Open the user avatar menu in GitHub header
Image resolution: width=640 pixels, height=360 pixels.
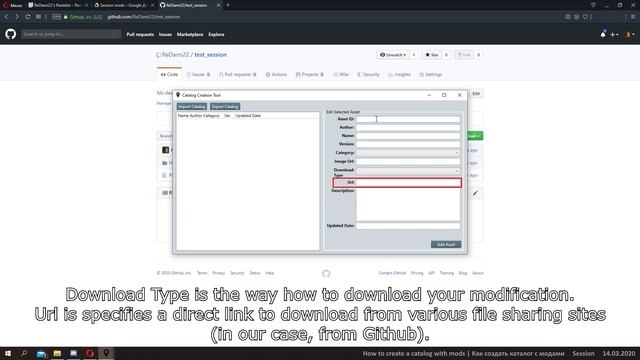630,35
